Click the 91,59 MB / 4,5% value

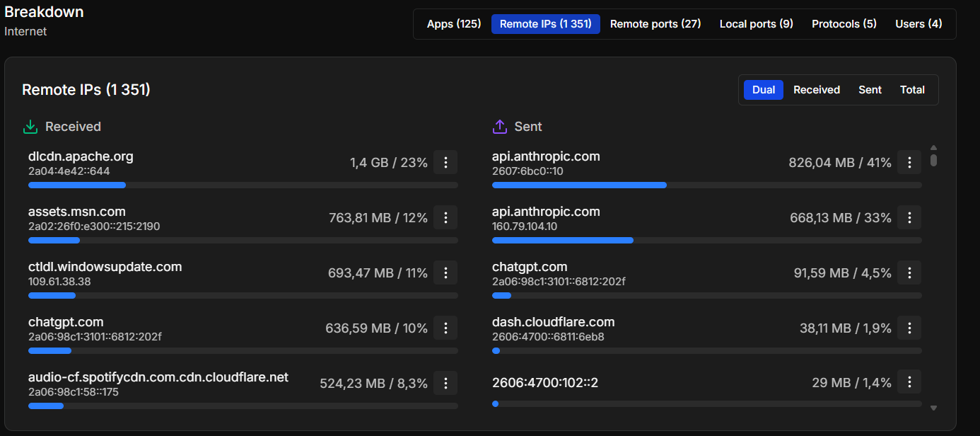[843, 273]
